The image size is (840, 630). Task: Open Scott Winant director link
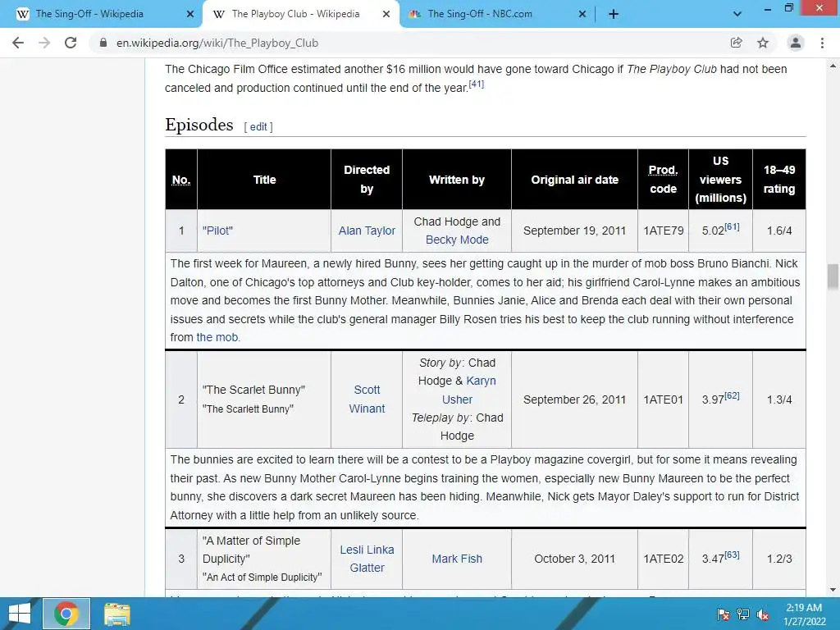(367, 399)
